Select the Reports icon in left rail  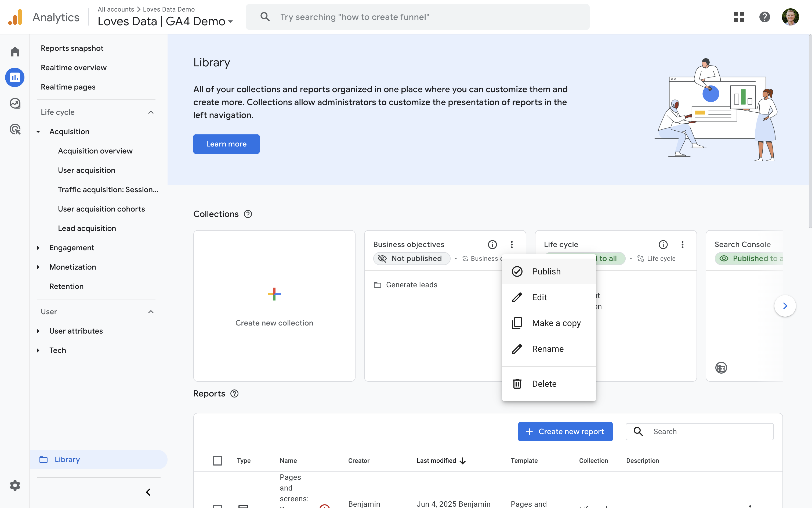click(15, 78)
